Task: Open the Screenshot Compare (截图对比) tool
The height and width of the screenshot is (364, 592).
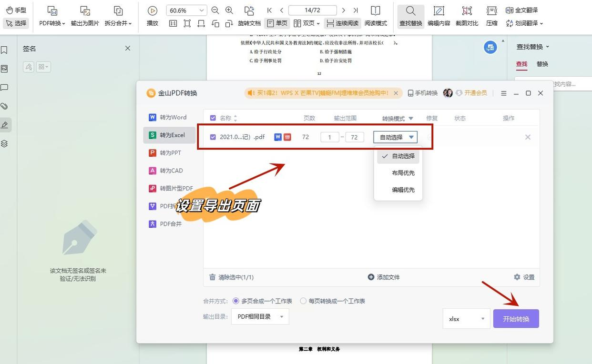Action: tap(467, 16)
